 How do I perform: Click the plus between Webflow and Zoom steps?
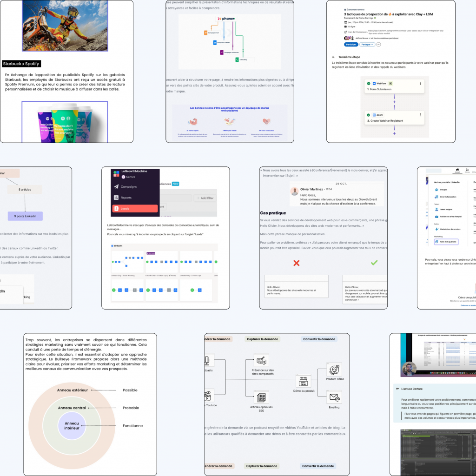[x=394, y=101]
